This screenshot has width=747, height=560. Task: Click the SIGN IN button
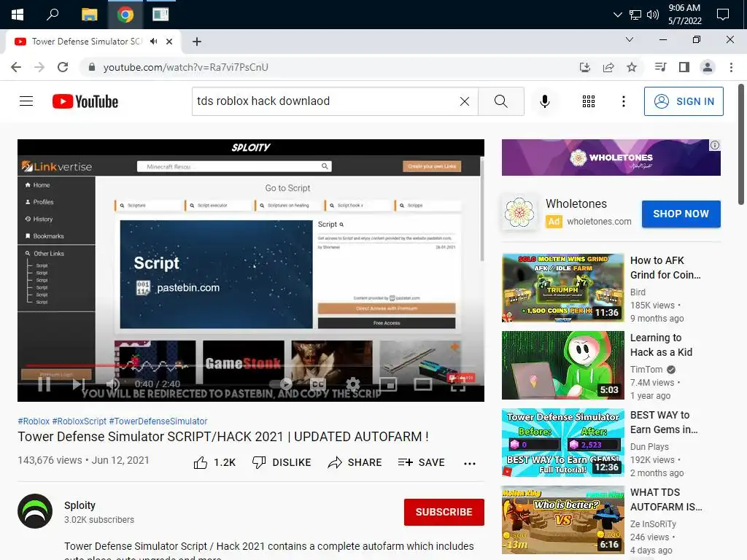[684, 101]
